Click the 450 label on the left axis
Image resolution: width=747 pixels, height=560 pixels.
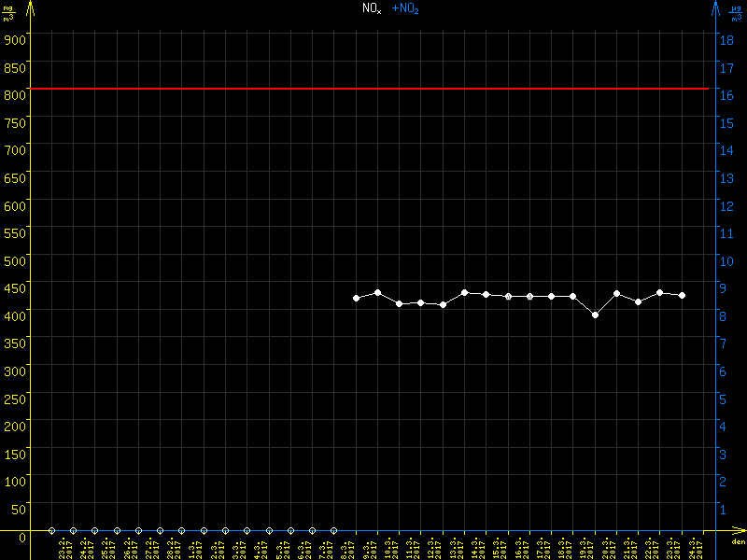coord(14,287)
